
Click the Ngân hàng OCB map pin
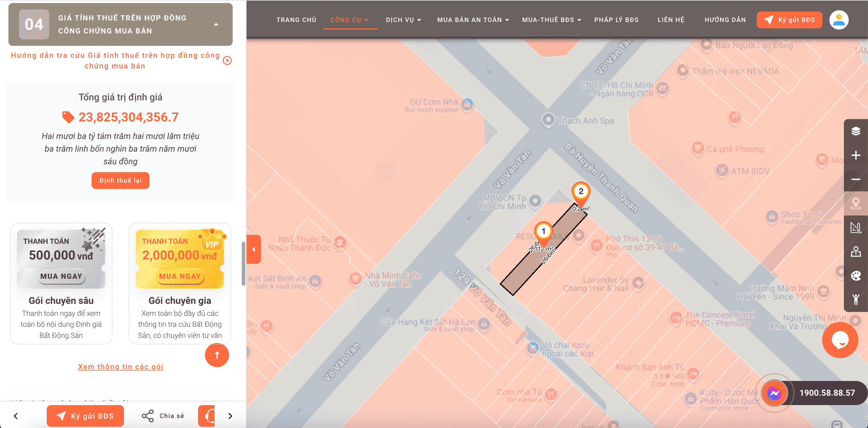(x=662, y=88)
